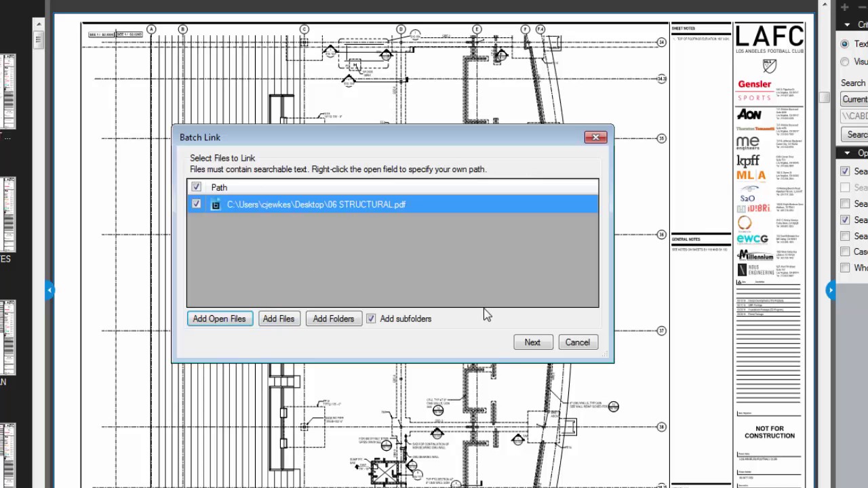
Task: Uncheck the Add subfolders checkbox
Action: click(371, 319)
